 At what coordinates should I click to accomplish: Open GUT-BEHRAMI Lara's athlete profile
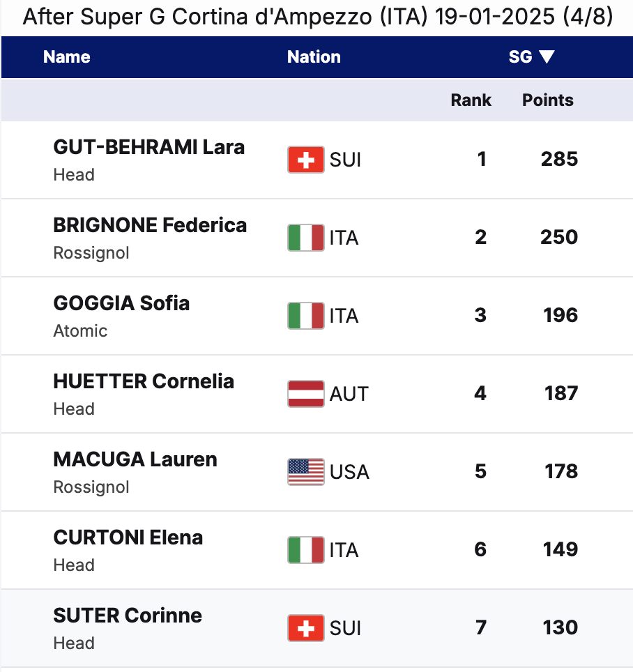click(148, 148)
